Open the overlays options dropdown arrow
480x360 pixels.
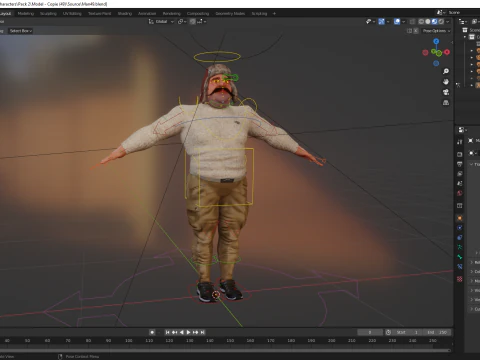tap(403, 21)
